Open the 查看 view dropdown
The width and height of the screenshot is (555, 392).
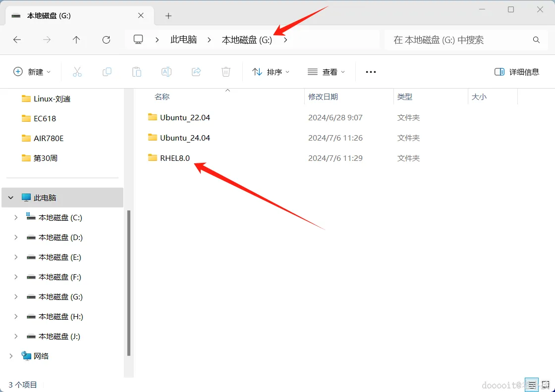(326, 72)
